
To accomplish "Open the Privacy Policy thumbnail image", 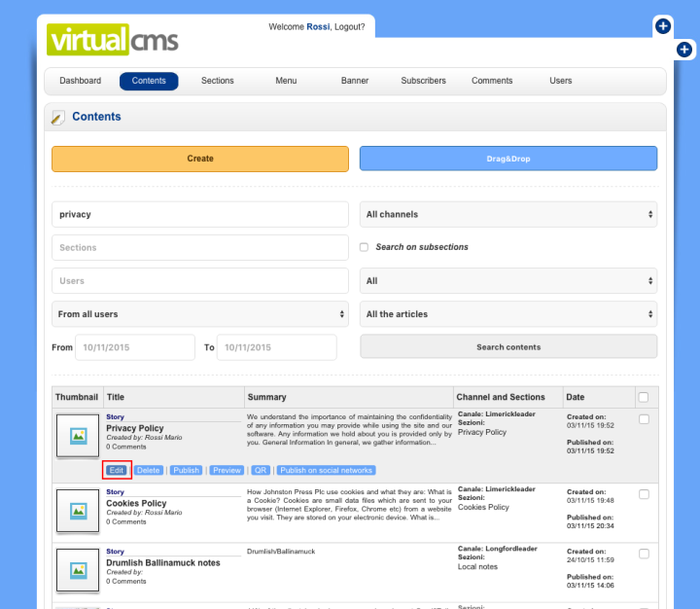I will click(79, 437).
